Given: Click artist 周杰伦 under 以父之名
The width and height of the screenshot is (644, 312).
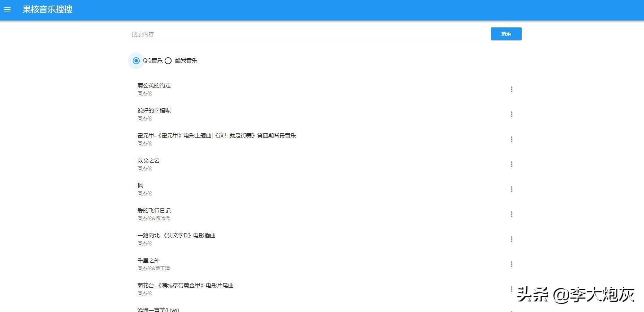Looking at the screenshot, I should (145, 168).
